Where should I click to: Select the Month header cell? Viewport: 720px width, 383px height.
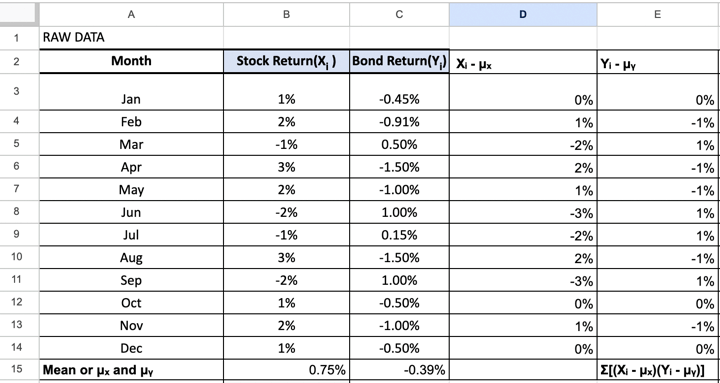(131, 61)
